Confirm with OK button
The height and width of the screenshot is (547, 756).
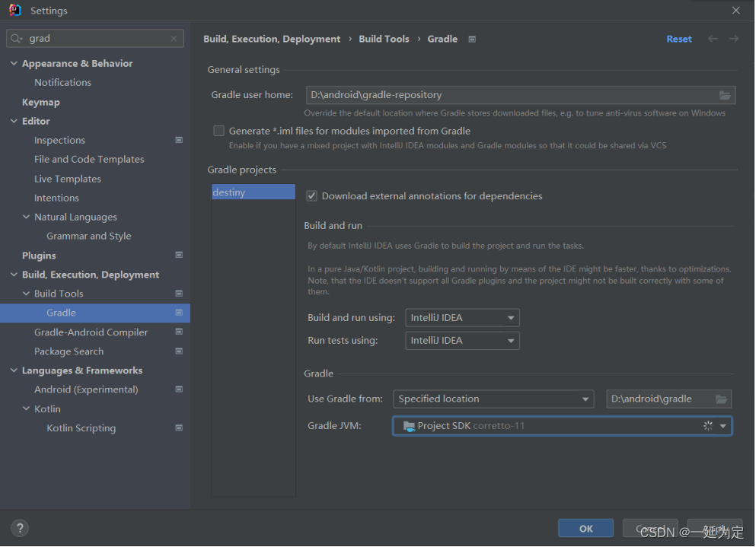pyautogui.click(x=585, y=529)
